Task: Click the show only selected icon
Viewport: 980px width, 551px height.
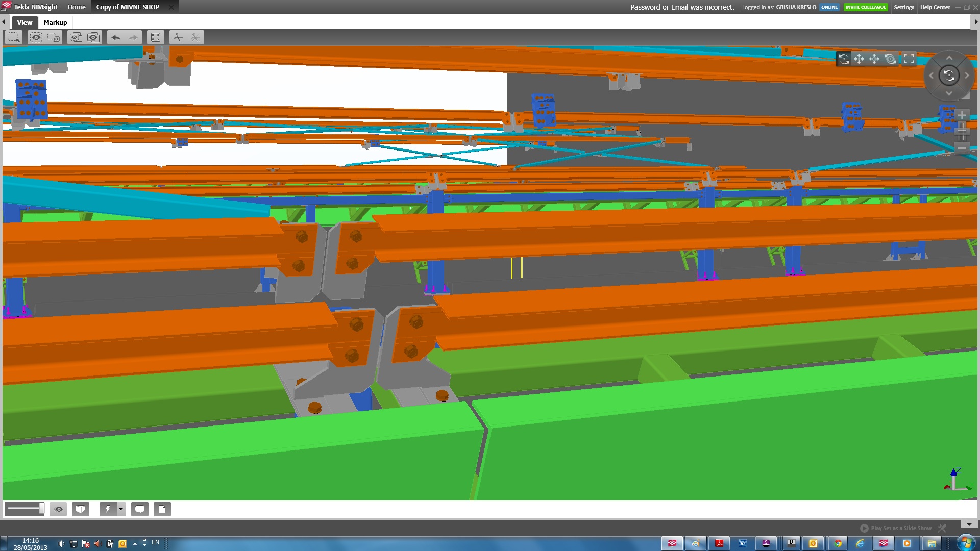Action: [53, 37]
